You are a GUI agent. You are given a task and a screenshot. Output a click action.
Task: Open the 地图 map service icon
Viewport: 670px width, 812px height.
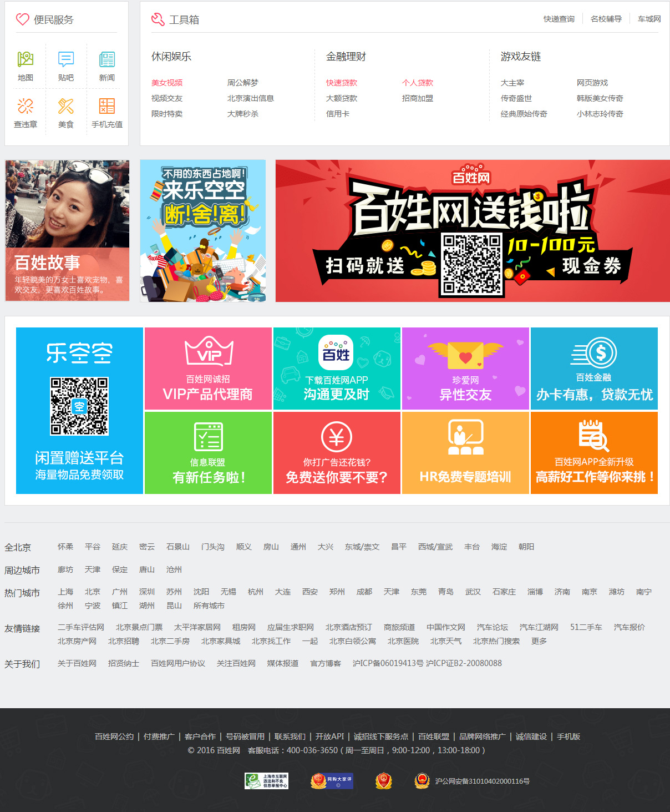tap(26, 59)
